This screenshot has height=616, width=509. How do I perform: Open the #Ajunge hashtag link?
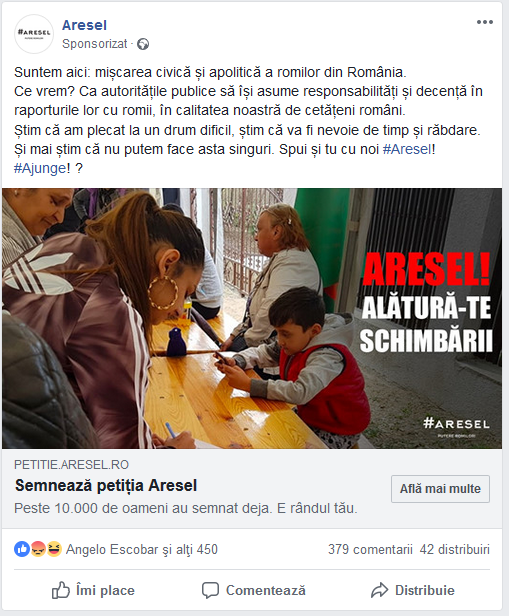[x=40, y=169]
